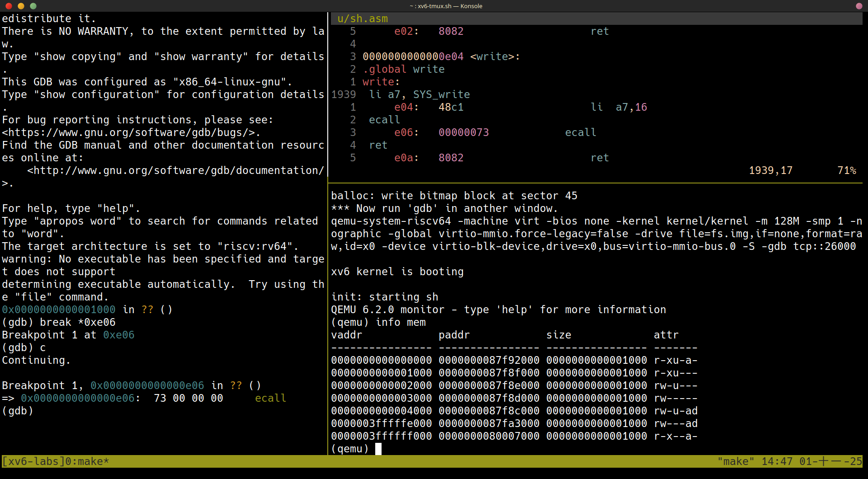Viewport: 868px width, 479px height.
Task: Open the gnu.org GDB bugs URL
Action: coord(131,132)
